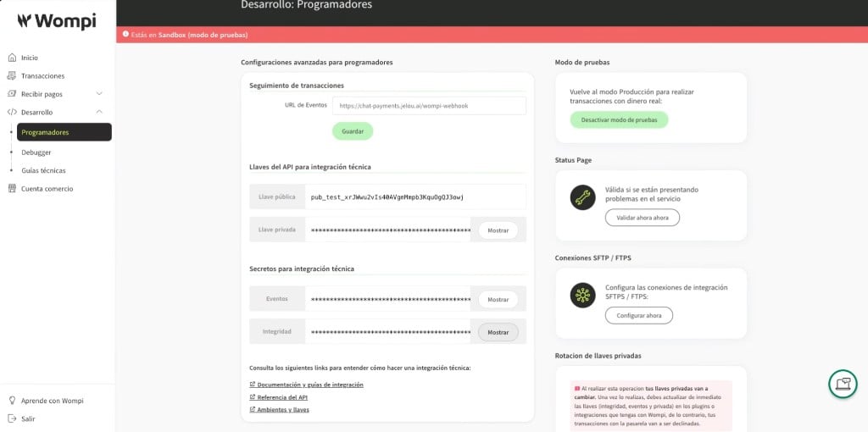Click the Llave pública key value

(387, 197)
